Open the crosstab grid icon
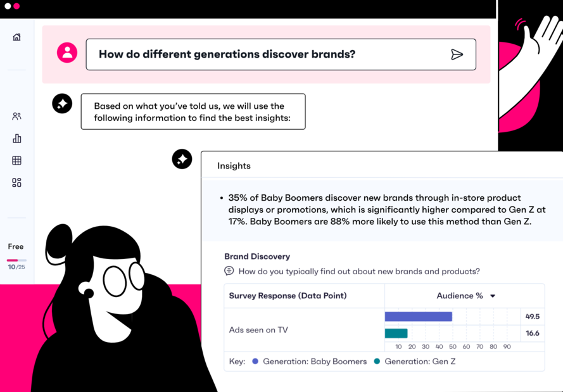Viewport: 563px width, 392px height. pos(16,160)
